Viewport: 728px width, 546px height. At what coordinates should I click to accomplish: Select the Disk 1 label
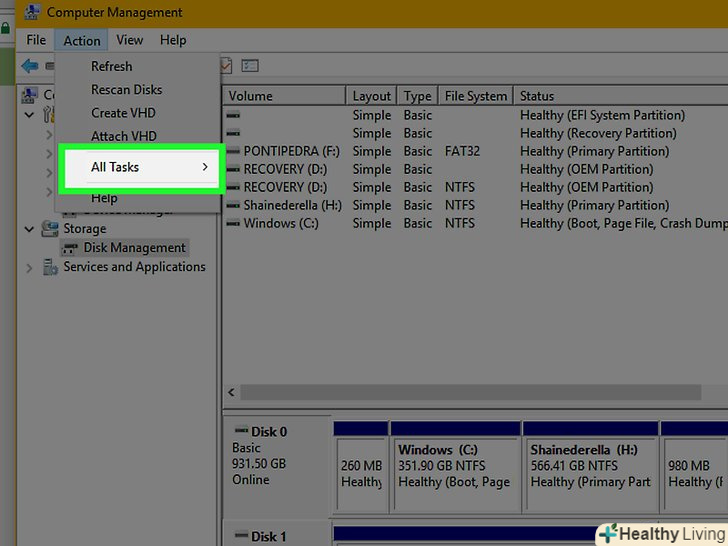coord(268,537)
